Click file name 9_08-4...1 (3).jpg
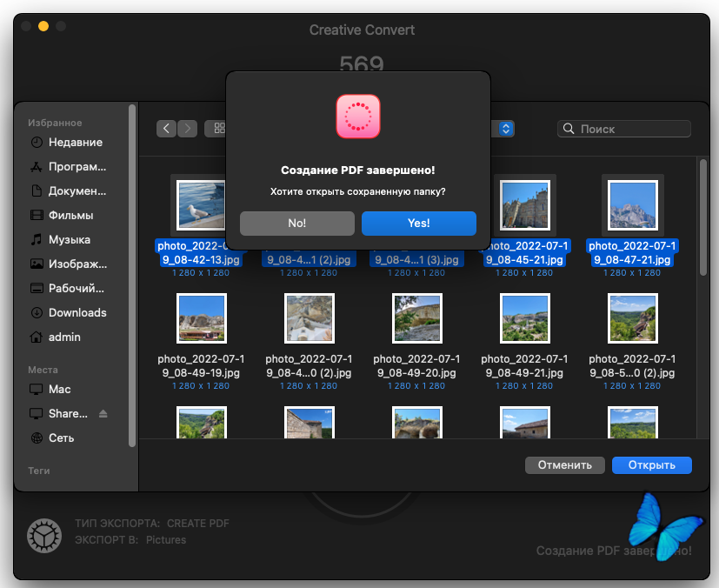Image resolution: width=719 pixels, height=588 pixels. pos(416,259)
